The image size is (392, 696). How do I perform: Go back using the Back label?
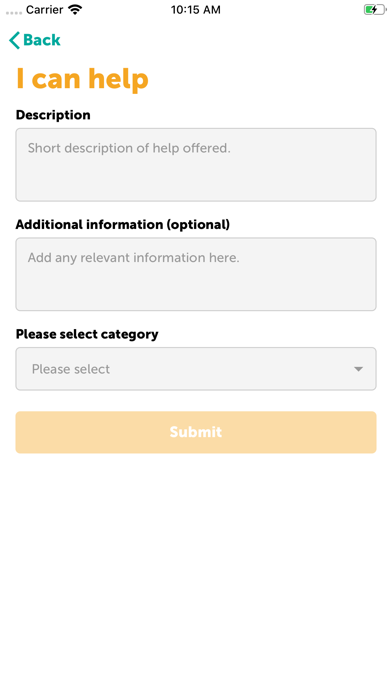tap(42, 40)
